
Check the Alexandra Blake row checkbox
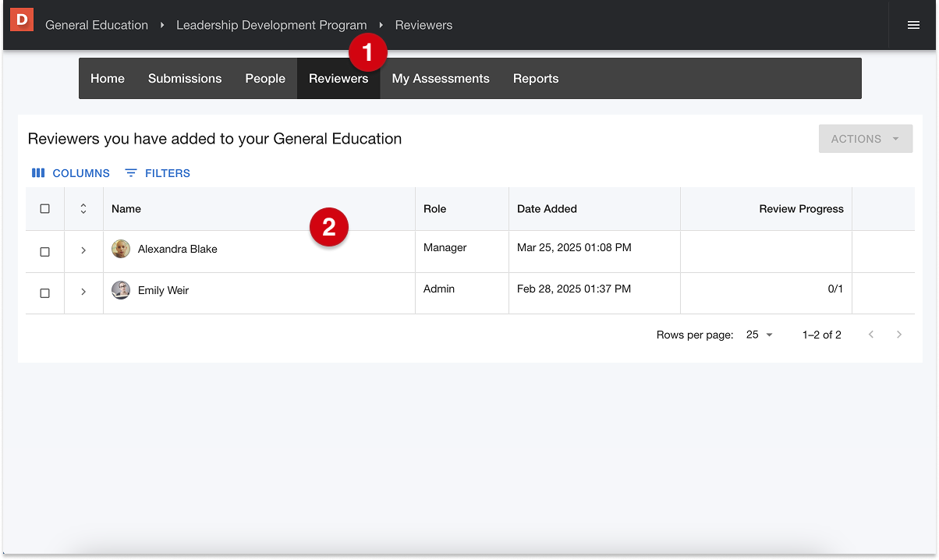[44, 252]
